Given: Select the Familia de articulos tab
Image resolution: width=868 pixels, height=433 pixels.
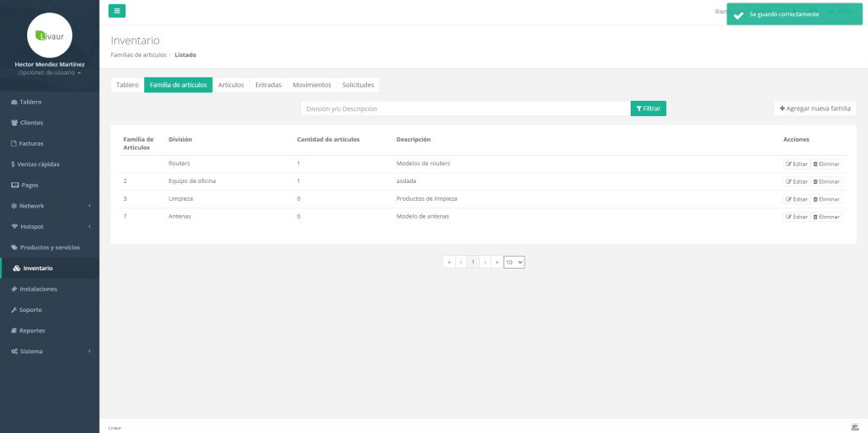Looking at the screenshot, I should pyautogui.click(x=178, y=85).
